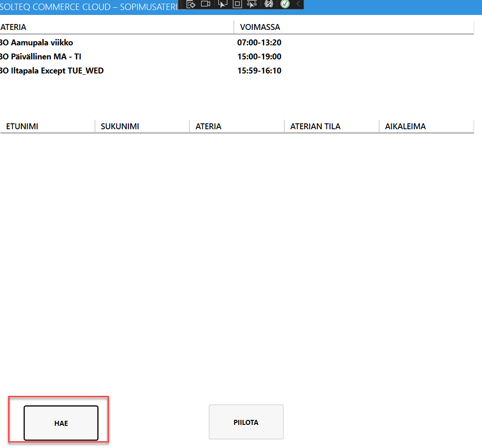This screenshot has width=482, height=448.
Task: Click the VOIMASSA column header
Action: pyautogui.click(x=260, y=27)
